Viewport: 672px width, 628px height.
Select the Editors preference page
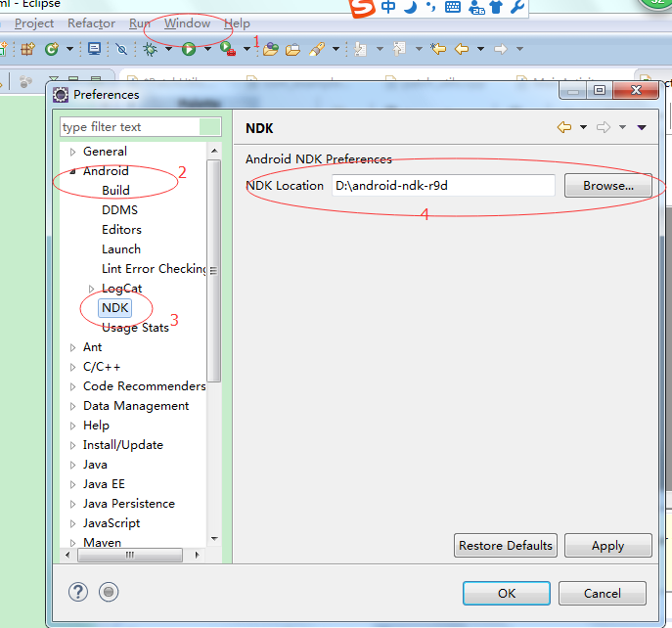[121, 230]
